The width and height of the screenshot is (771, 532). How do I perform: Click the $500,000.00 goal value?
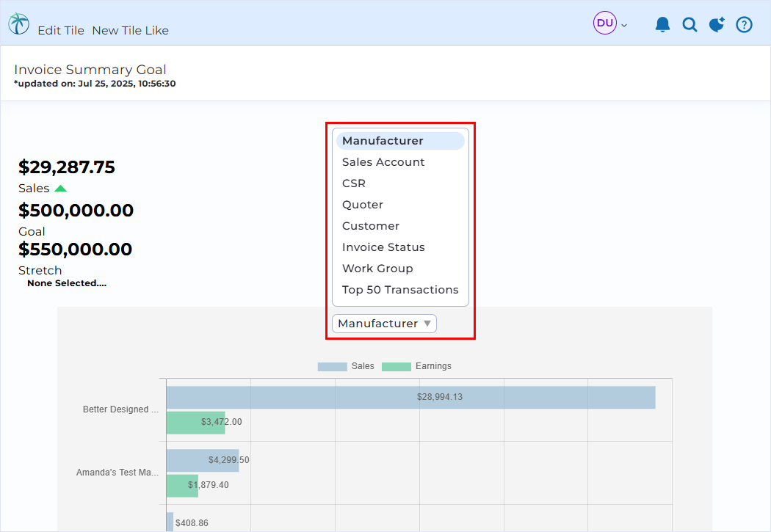click(x=76, y=211)
